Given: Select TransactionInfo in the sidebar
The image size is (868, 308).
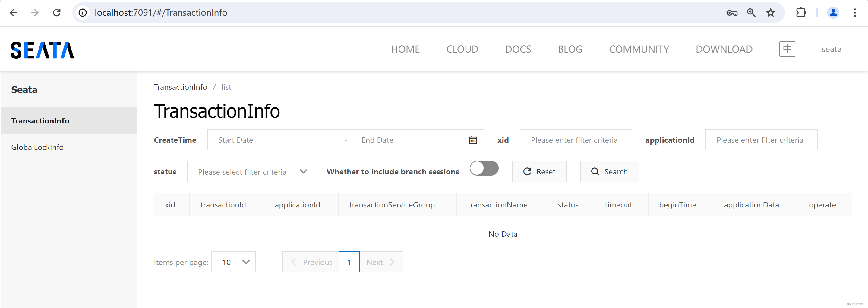Looking at the screenshot, I should [69, 120].
